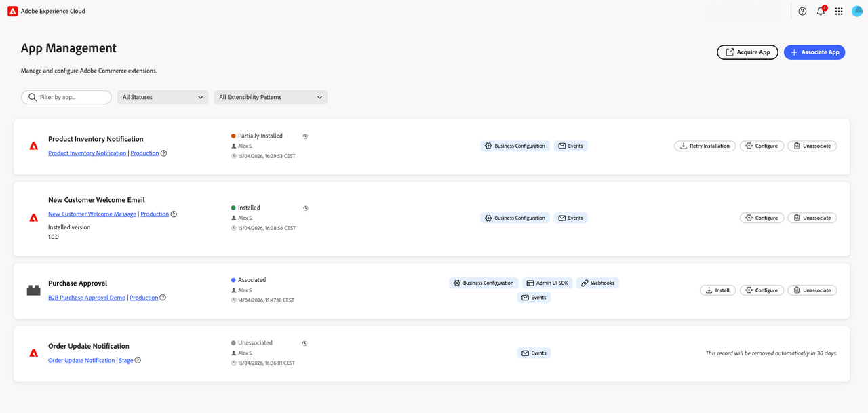This screenshot has height=413, width=868.
Task: Open the help question mark icon in header
Action: point(802,12)
